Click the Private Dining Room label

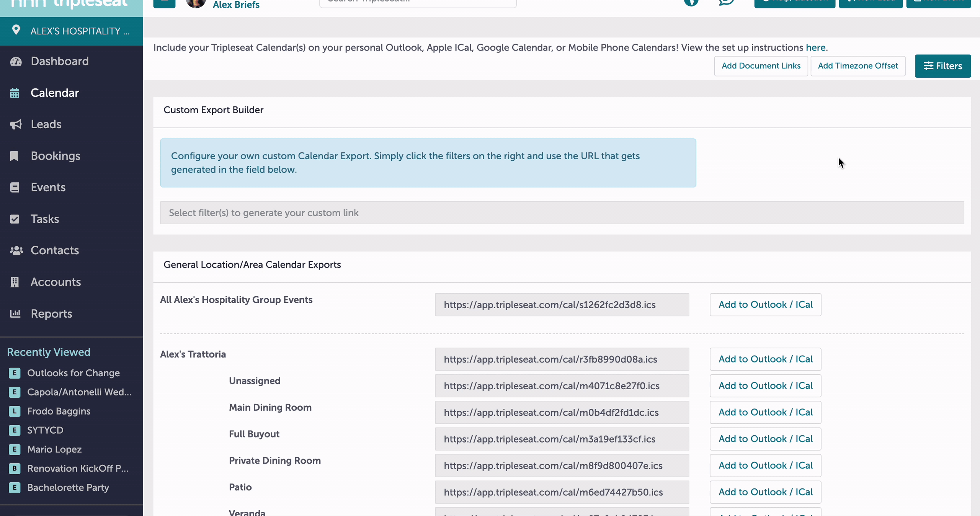(275, 460)
